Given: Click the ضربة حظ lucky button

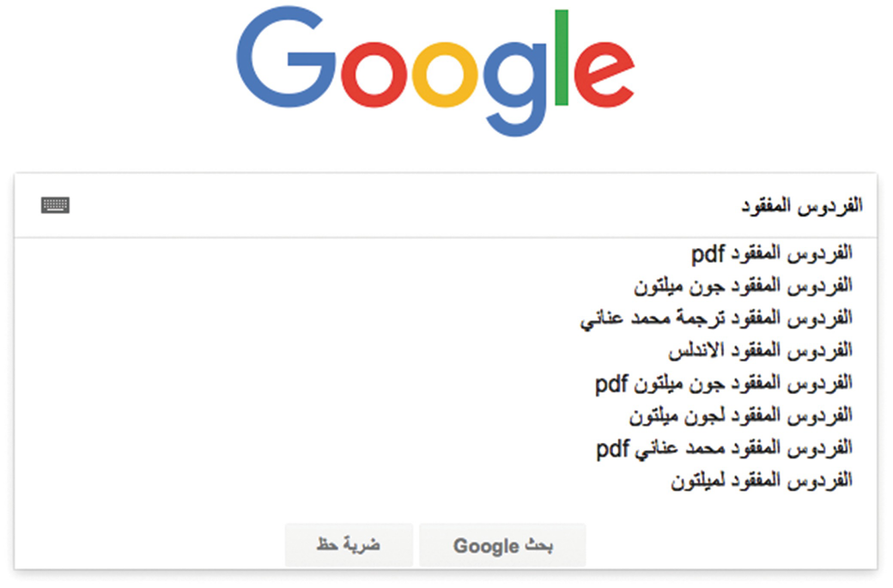Looking at the screenshot, I should click(349, 545).
